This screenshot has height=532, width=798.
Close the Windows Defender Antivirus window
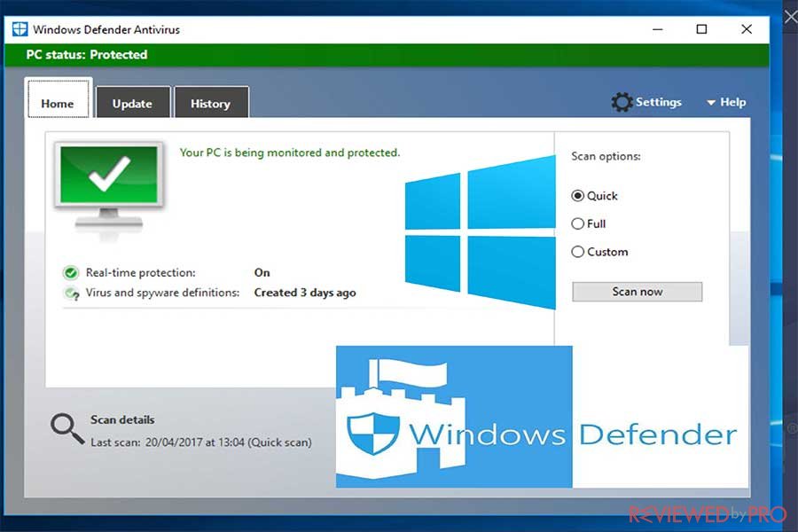[x=747, y=29]
